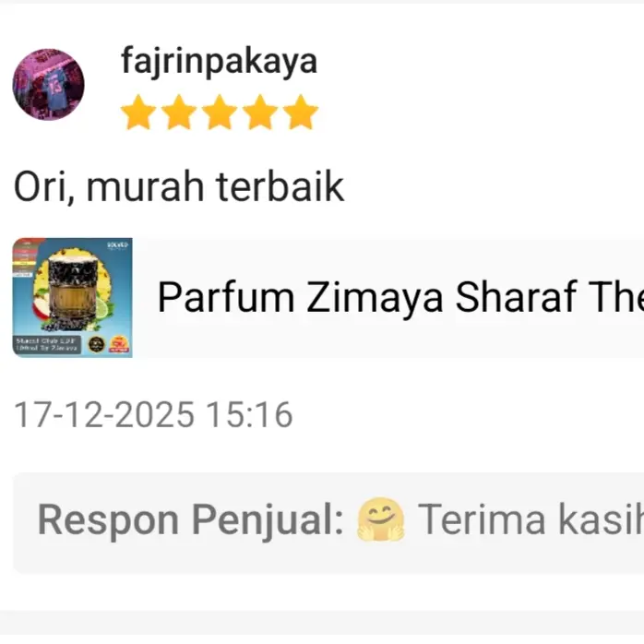644x644 pixels.
Task: Select the third rating star
Action: (x=220, y=112)
